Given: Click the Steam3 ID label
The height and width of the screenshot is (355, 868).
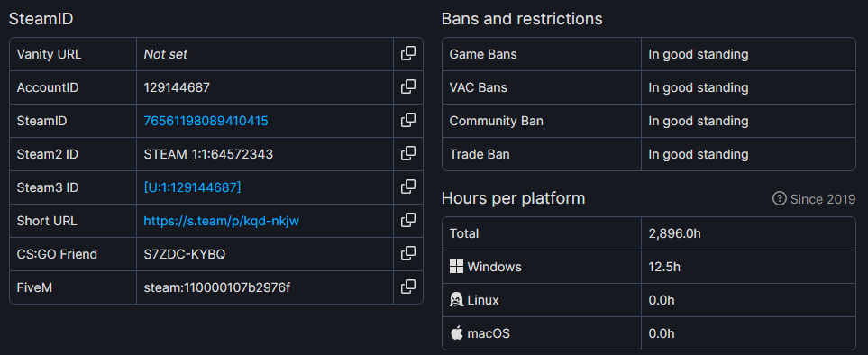Looking at the screenshot, I should tap(48, 187).
